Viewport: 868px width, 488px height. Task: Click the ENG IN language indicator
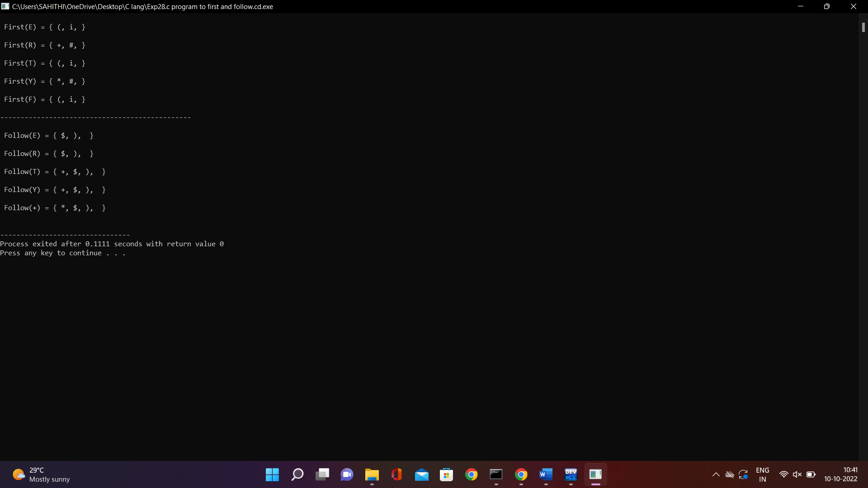click(762, 474)
